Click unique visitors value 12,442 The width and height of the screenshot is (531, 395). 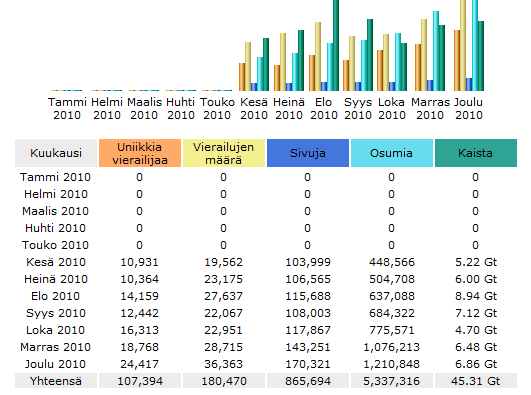[x=140, y=313]
